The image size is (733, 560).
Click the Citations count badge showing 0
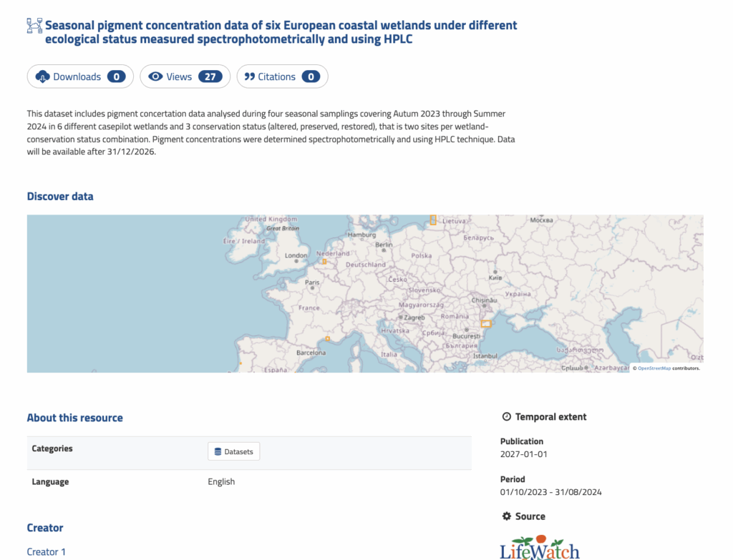coord(311,77)
